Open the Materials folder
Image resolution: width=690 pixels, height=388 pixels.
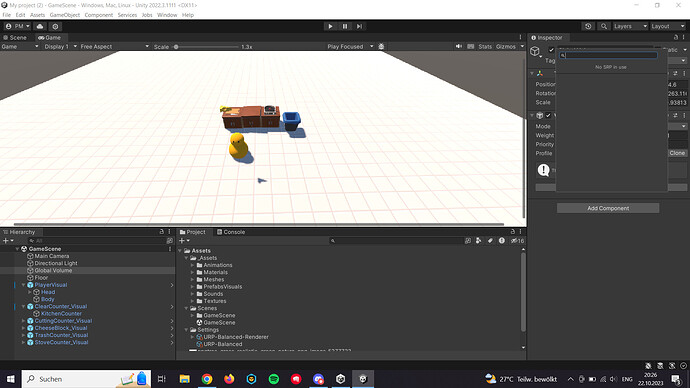(215, 272)
